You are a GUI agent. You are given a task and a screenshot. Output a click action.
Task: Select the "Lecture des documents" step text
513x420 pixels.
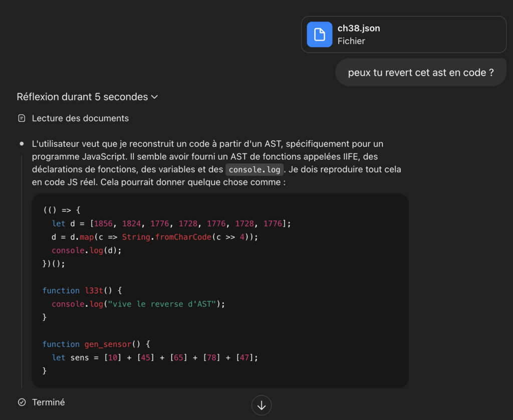tap(80, 118)
